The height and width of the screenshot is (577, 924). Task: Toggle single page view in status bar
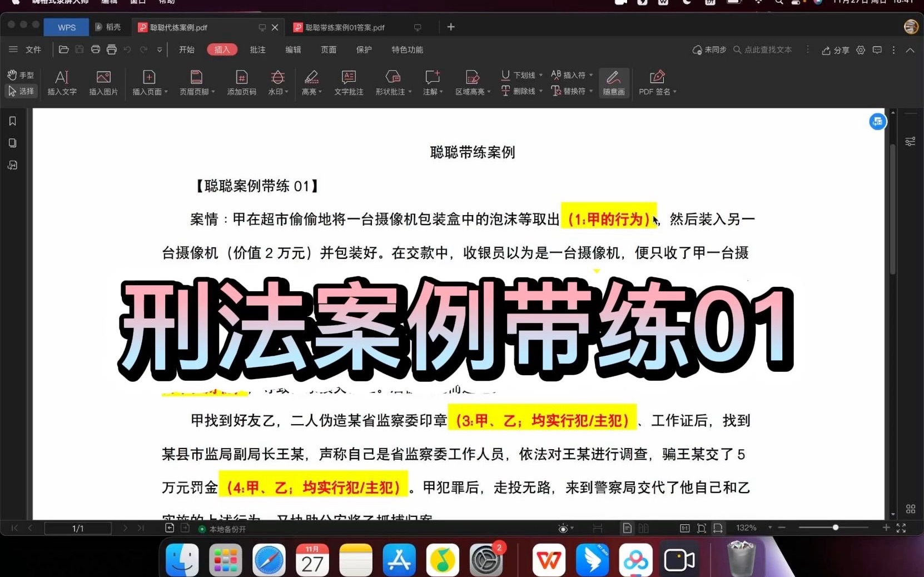tap(627, 529)
